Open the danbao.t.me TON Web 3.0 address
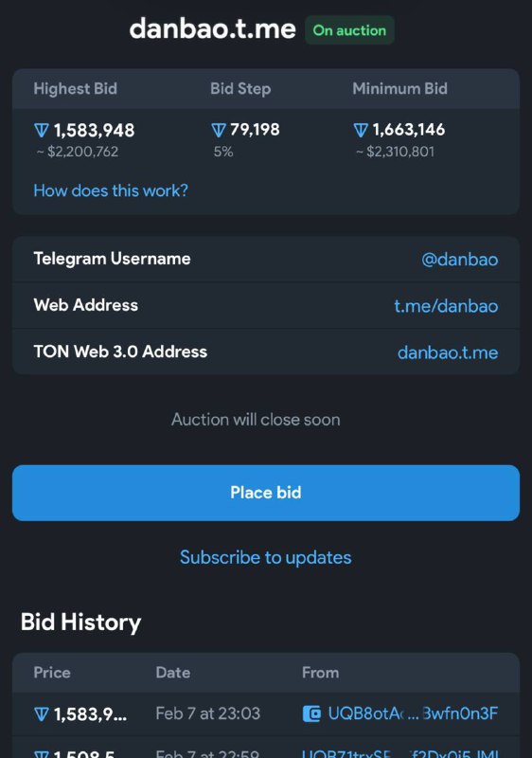The width and height of the screenshot is (532, 758). click(448, 352)
